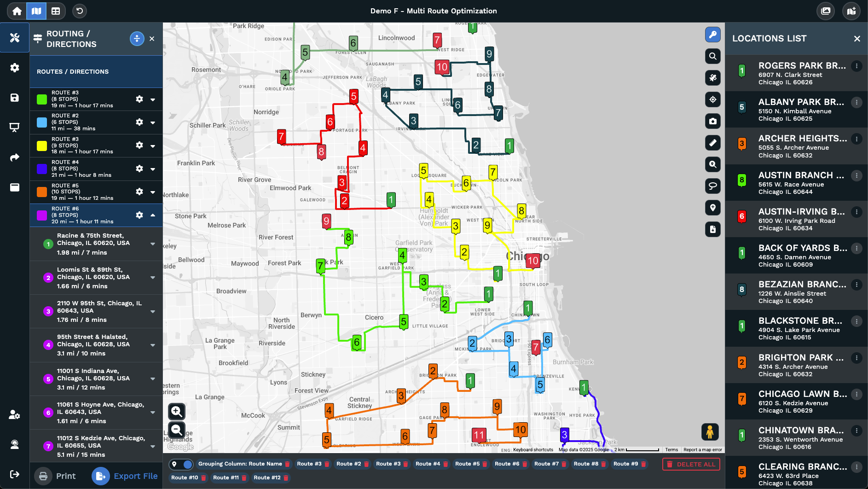Image resolution: width=868 pixels, height=489 pixels.
Task: Toggle the marker switch beside Grouping Column
Action: point(181,464)
